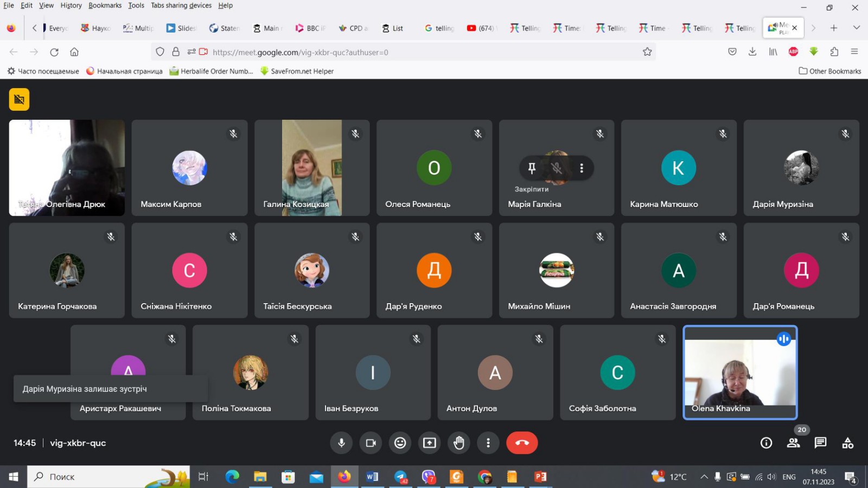Open the chat messages panel

click(820, 443)
